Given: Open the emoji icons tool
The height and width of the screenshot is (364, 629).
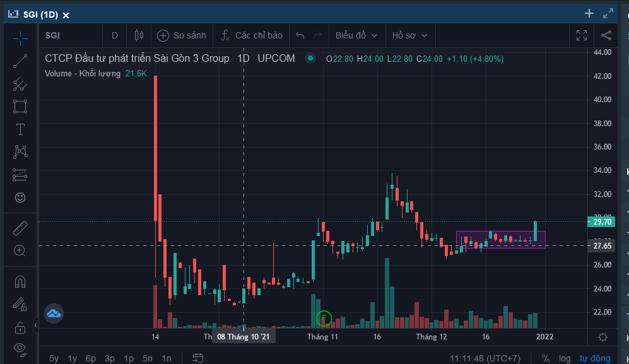Looking at the screenshot, I should tap(20, 197).
